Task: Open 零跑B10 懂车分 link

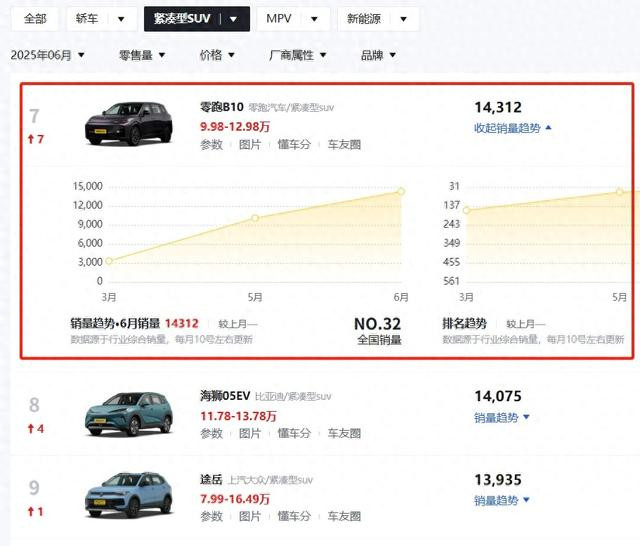Action: coord(294,144)
